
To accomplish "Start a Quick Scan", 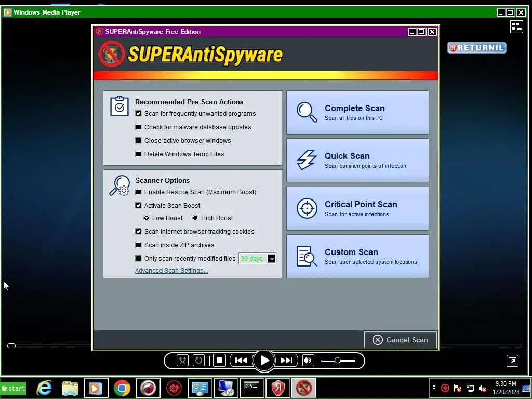I will (357, 160).
